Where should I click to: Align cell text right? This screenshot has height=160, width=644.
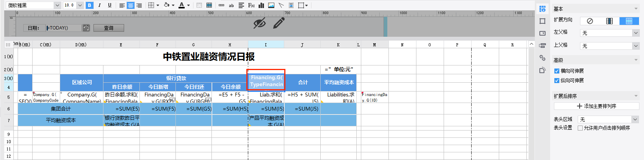pyautogui.click(x=139, y=5)
